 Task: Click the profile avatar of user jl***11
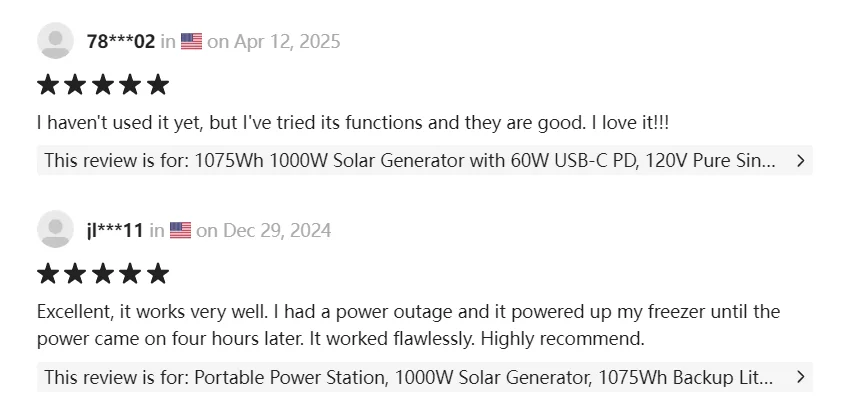(55, 230)
